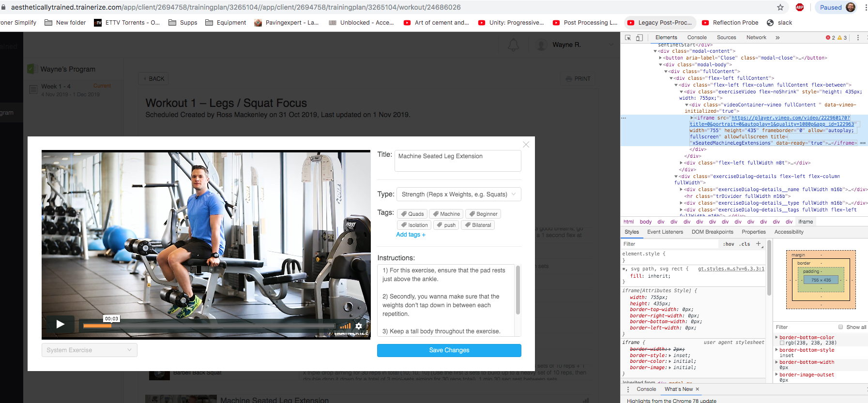Open the Supps bookmarks folder
Viewport: 868px width, 403px height.
click(183, 23)
